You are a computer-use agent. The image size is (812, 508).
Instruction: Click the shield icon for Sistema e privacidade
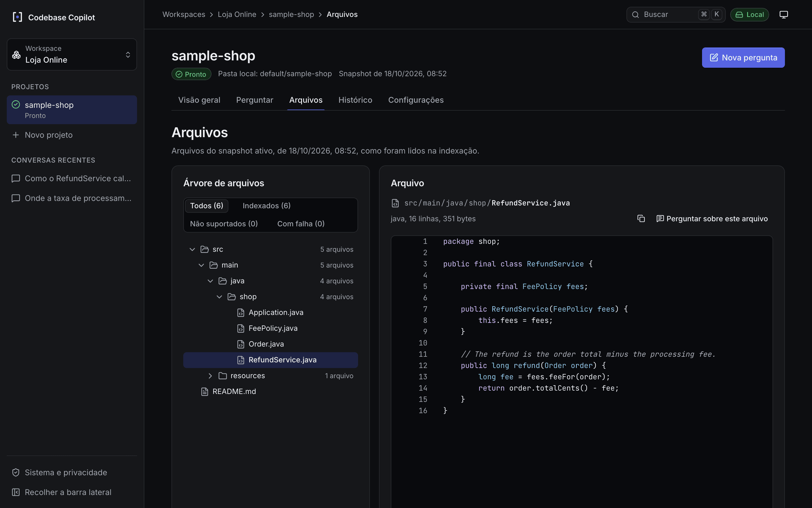pyautogui.click(x=16, y=472)
